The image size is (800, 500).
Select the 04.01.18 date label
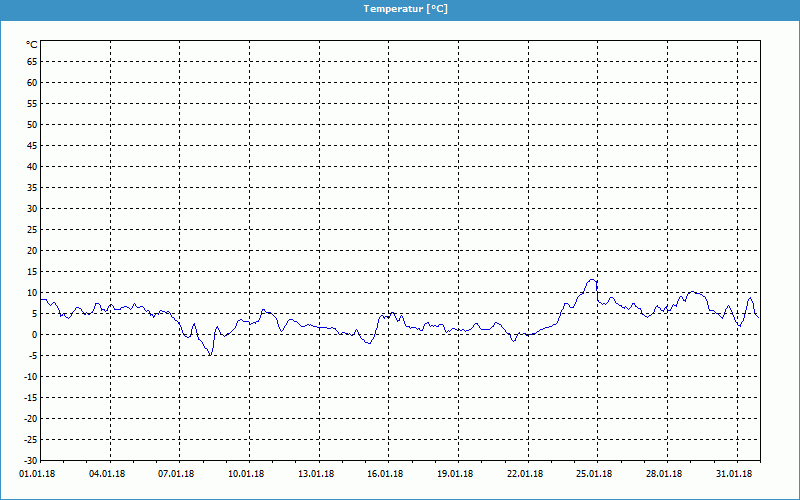[107, 474]
